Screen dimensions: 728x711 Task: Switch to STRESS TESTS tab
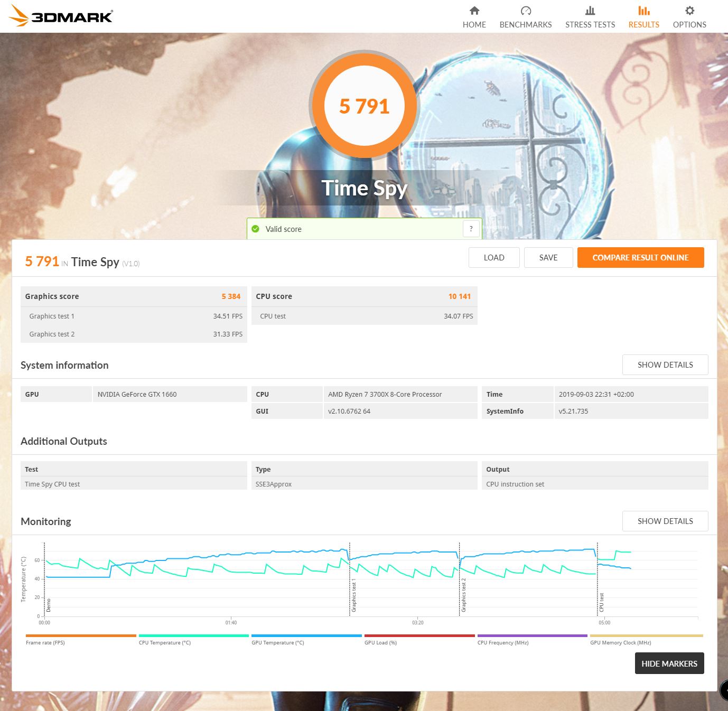tap(590, 16)
